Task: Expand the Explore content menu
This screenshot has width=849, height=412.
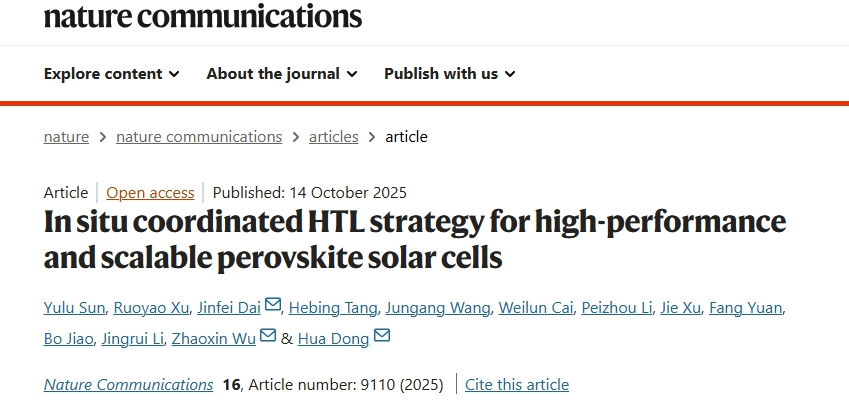Action: [x=111, y=74]
